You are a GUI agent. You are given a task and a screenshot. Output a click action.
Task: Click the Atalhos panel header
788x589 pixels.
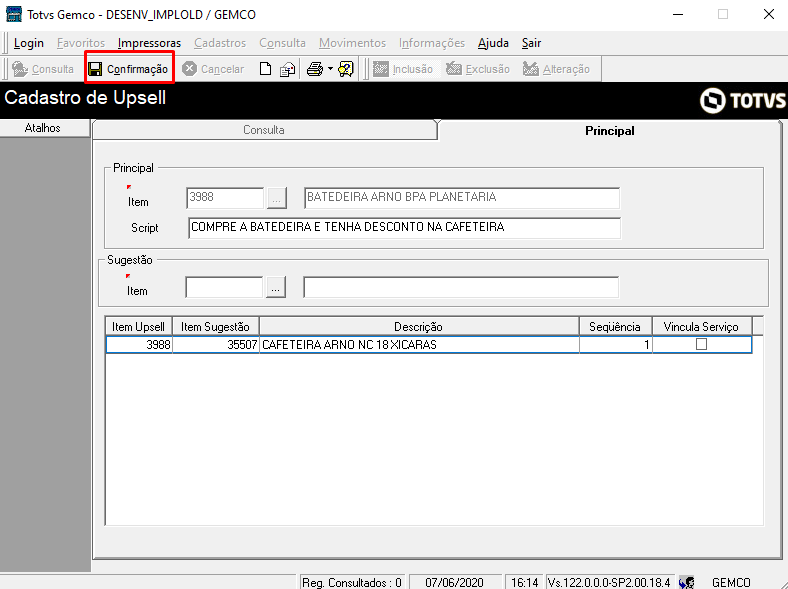(x=43, y=128)
